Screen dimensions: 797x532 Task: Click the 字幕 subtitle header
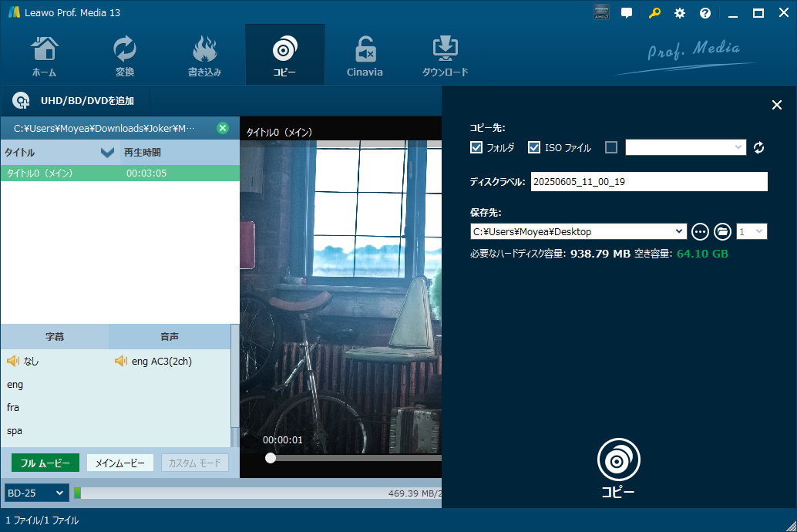tap(55, 336)
